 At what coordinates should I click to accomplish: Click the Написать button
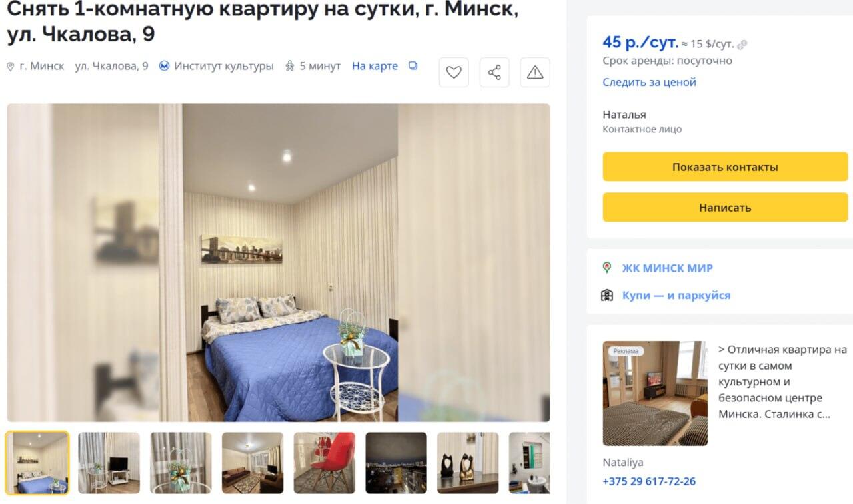point(725,208)
